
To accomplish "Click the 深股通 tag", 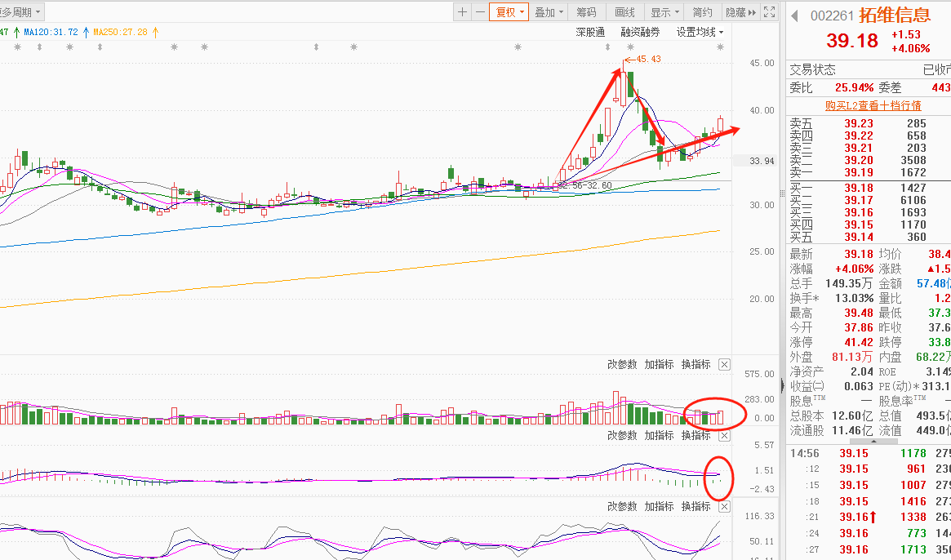I will pyautogui.click(x=590, y=32).
